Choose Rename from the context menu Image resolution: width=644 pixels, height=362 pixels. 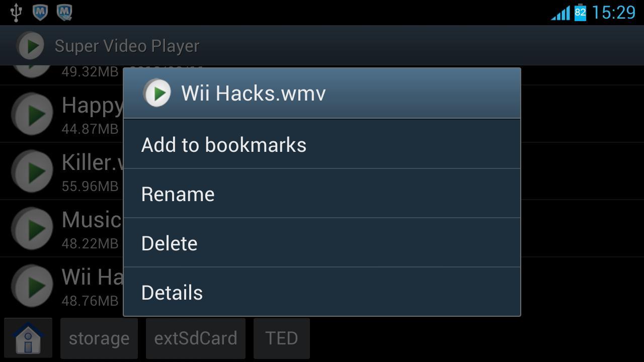pos(322,194)
